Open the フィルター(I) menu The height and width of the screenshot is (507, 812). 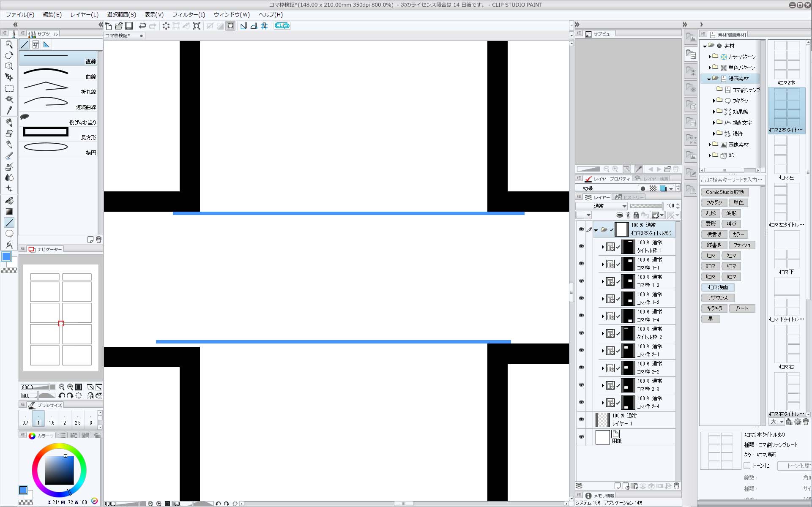(x=189, y=14)
